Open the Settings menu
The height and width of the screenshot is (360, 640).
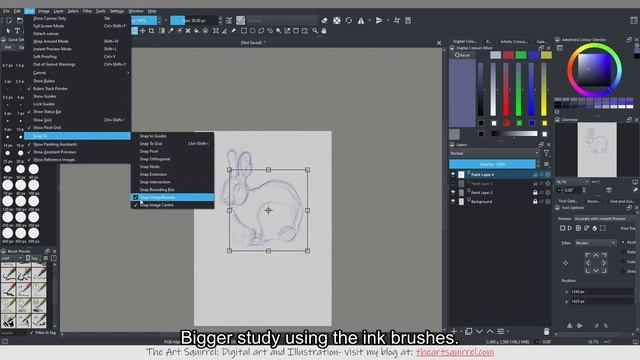coord(117,11)
